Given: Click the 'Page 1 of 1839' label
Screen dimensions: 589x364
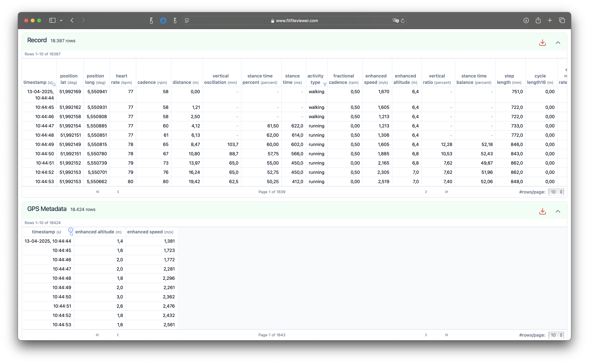Looking at the screenshot, I should tap(272, 192).
